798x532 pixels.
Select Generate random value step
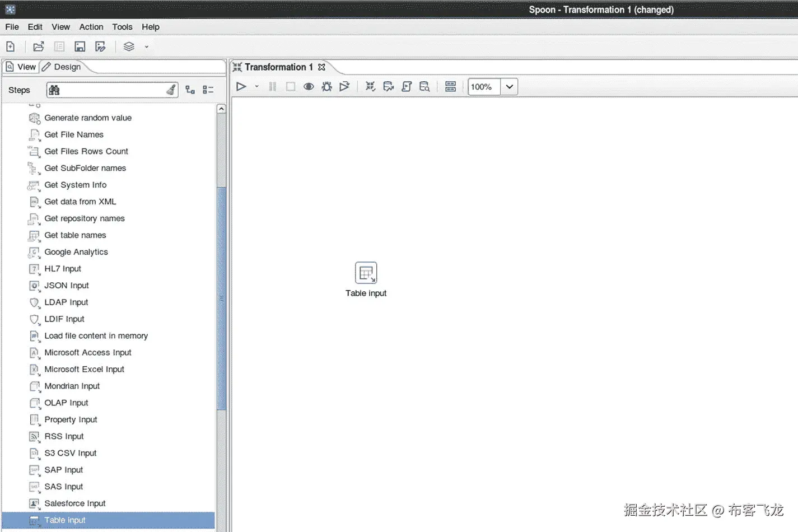[88, 118]
